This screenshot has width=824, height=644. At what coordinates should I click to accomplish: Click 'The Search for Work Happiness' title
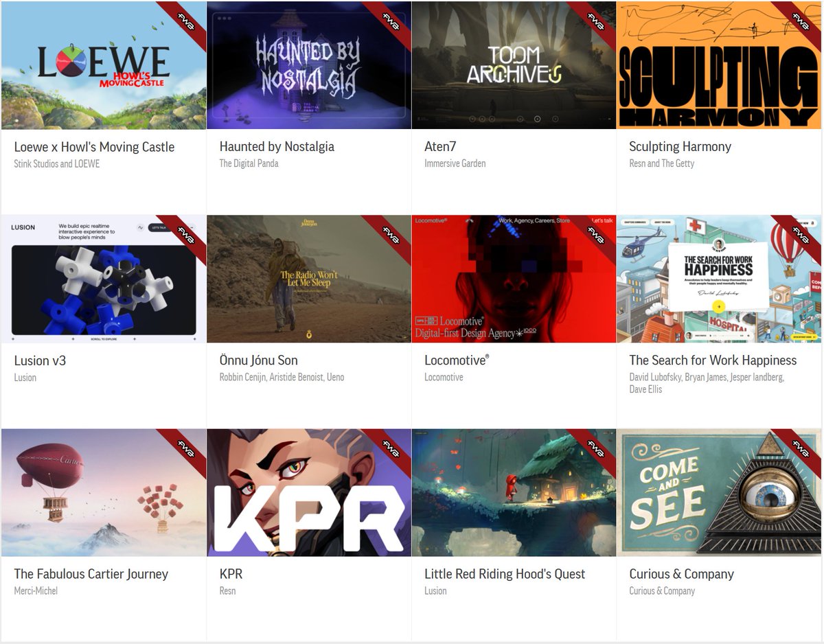click(x=713, y=360)
